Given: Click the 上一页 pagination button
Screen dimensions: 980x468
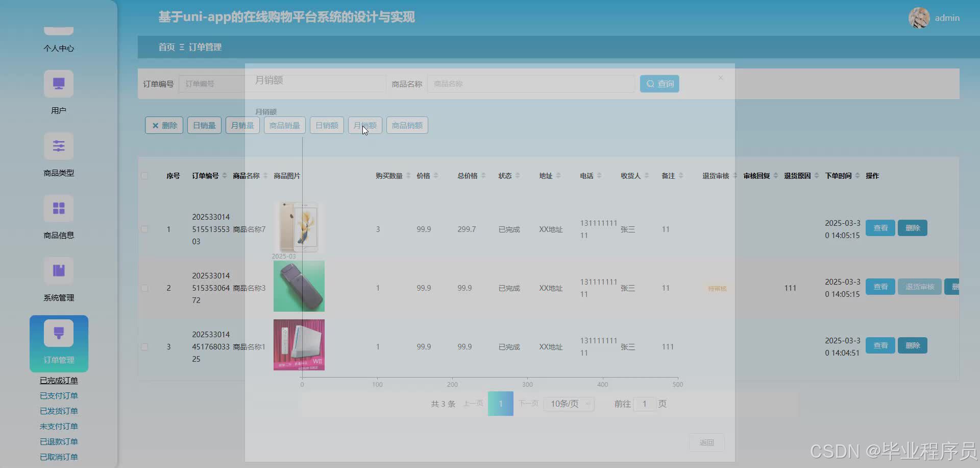Looking at the screenshot, I should (473, 404).
